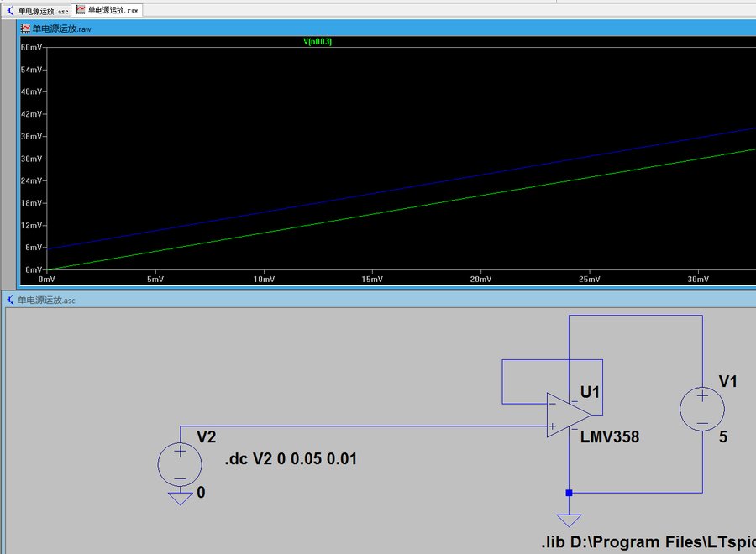
Task: Click the ground symbol below the op-amp
Action: 569,520
